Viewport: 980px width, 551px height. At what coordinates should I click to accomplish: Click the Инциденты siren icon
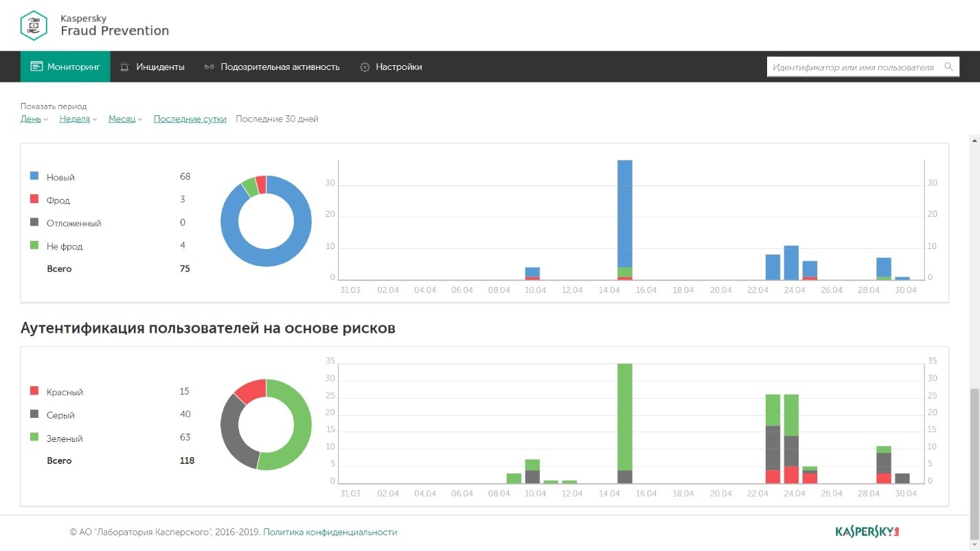(x=124, y=67)
